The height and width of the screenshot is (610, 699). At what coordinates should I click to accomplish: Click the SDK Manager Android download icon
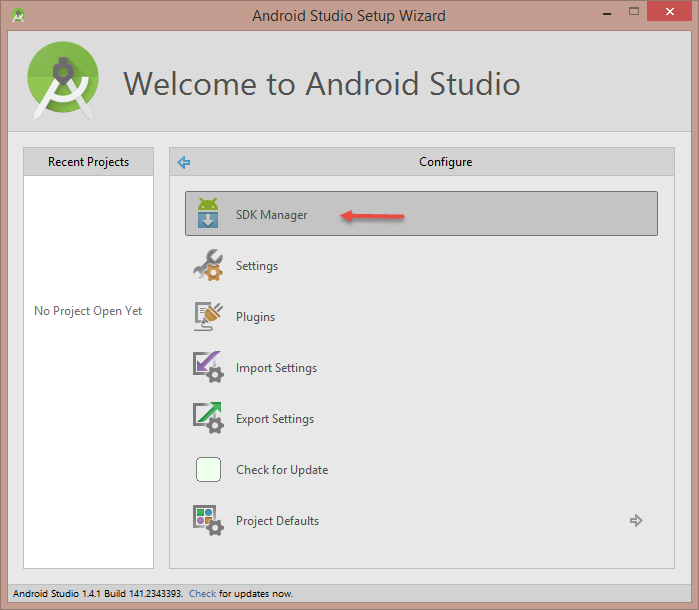point(208,214)
